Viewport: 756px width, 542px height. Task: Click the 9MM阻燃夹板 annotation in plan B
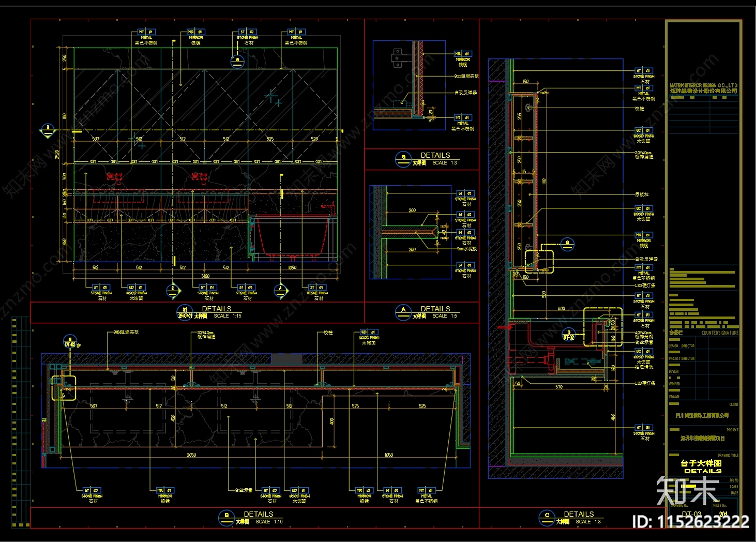click(126, 332)
